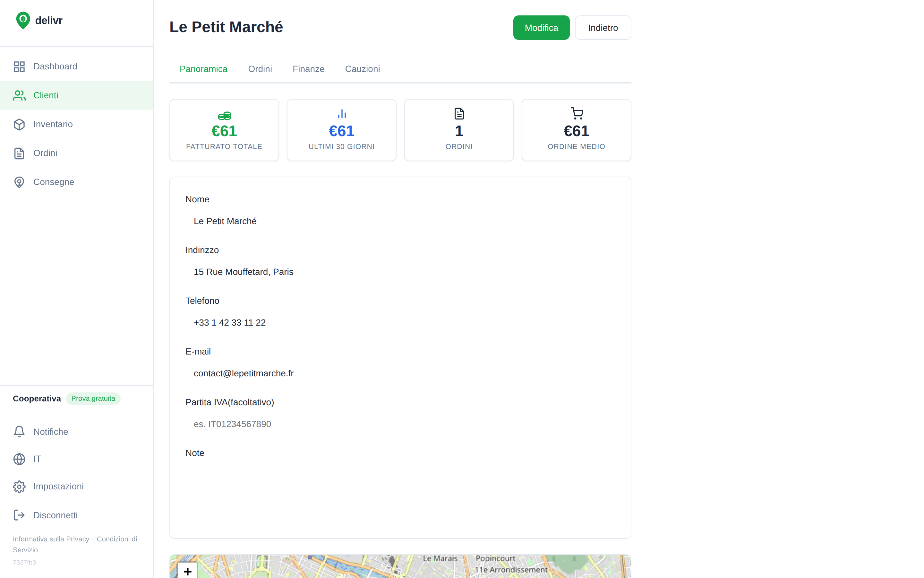The width and height of the screenshot is (924, 578).
Task: Click the Ordini document icon in sidebar
Action: 19,153
